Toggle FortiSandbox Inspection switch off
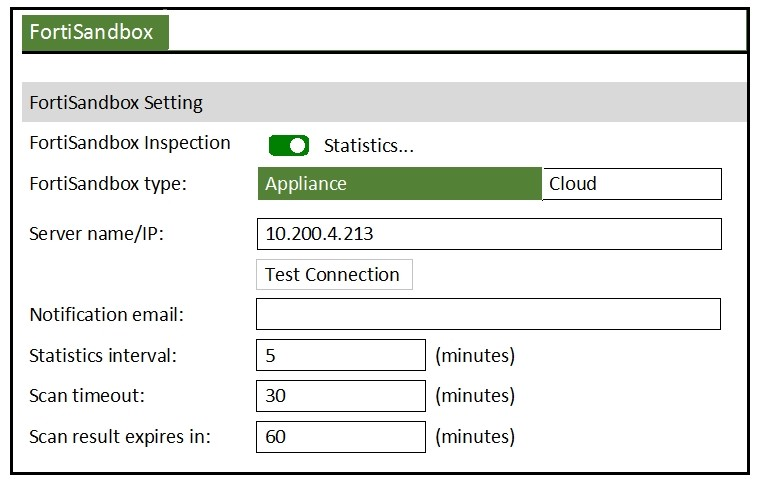Viewport: 759px width, 484px height. [x=289, y=146]
